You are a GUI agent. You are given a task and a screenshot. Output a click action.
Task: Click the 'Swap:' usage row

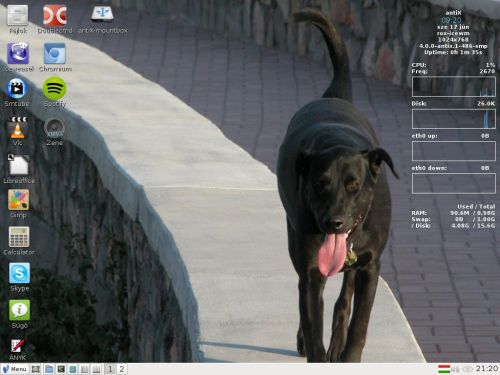click(453, 219)
